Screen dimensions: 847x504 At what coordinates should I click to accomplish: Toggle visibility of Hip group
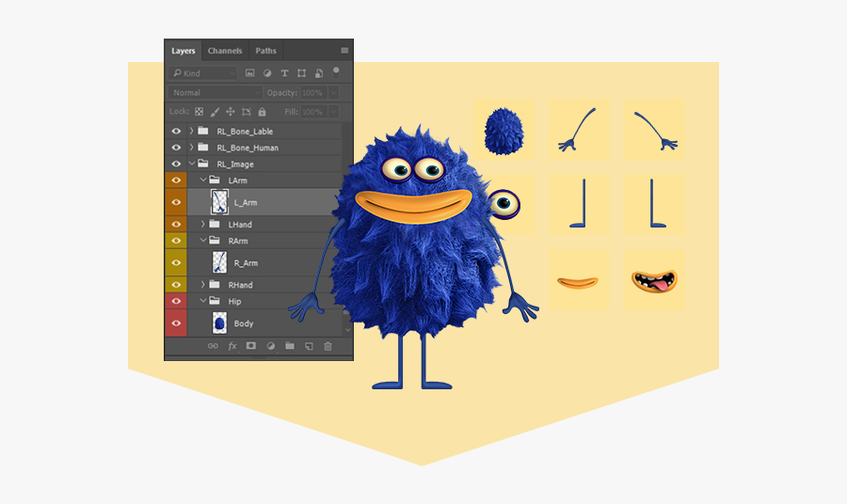[x=176, y=301]
